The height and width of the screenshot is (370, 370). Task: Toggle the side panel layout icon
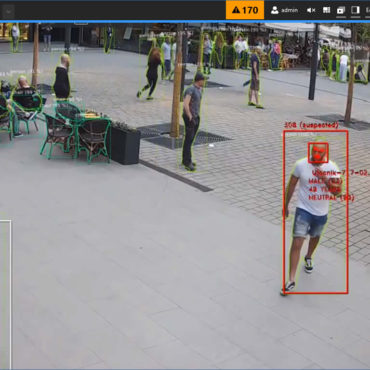point(355,10)
